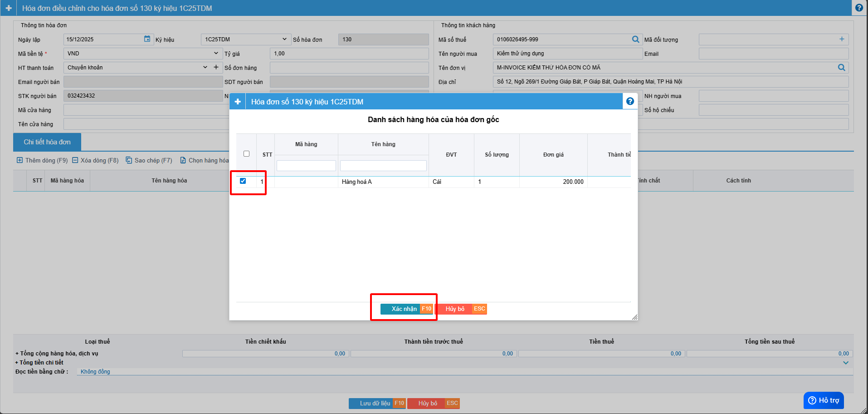Uncheck the Hàng hoá A row checkbox
868x414 pixels.
pos(243,181)
